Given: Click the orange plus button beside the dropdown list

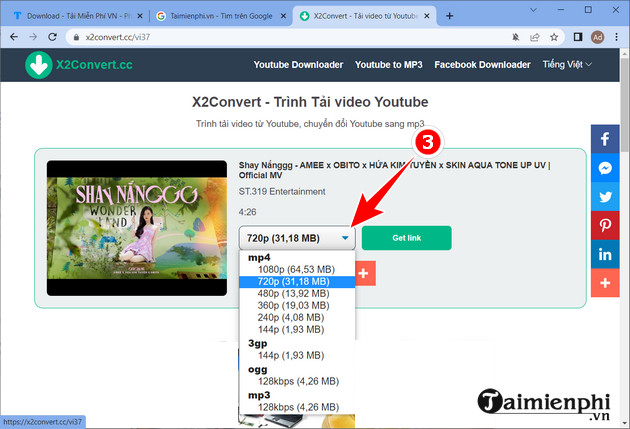Looking at the screenshot, I should pos(365,274).
